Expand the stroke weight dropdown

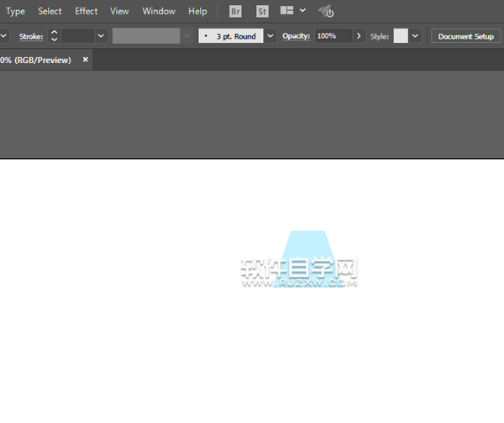pyautogui.click(x=101, y=36)
